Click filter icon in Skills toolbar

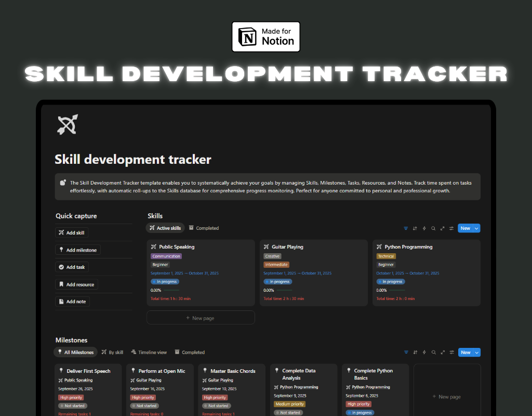coord(406,229)
